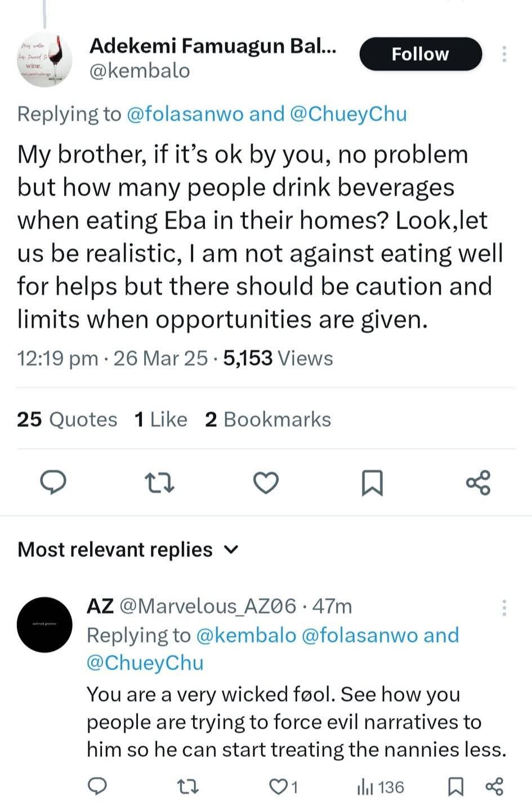The width and height of the screenshot is (532, 807).
Task: Open kembalo's profile picture
Action: pos(45,60)
